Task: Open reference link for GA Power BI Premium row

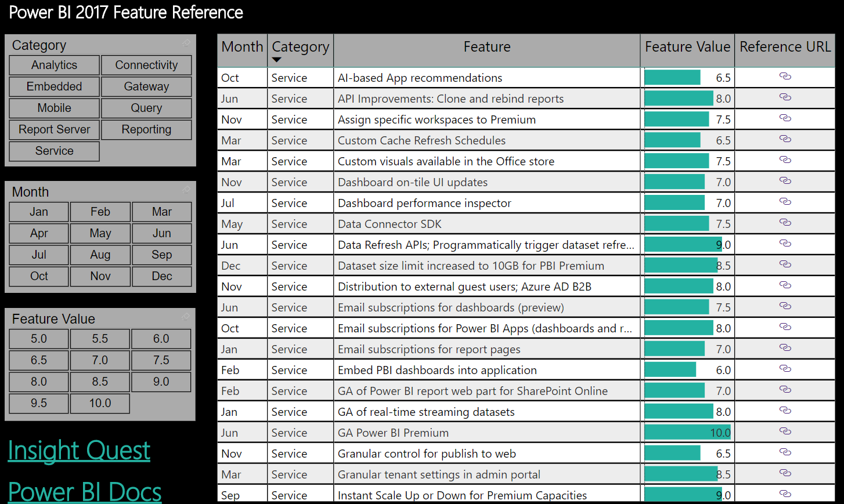Action: (x=785, y=432)
